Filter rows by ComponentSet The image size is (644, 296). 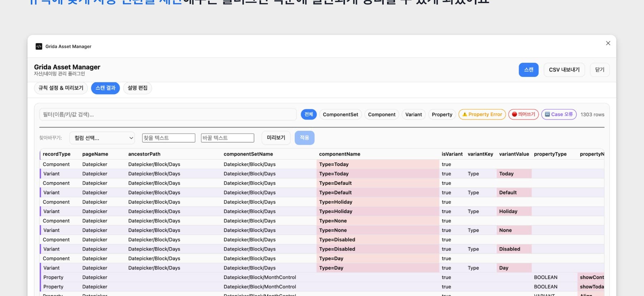coord(340,114)
